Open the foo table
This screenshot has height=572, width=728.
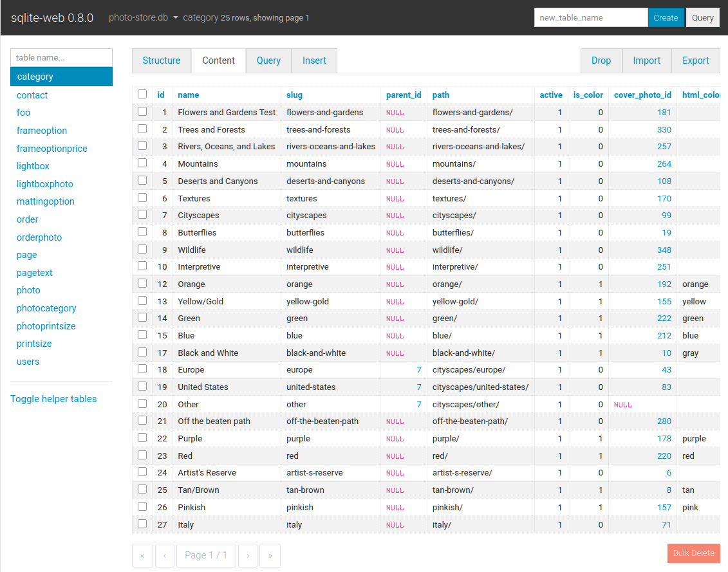coord(23,113)
